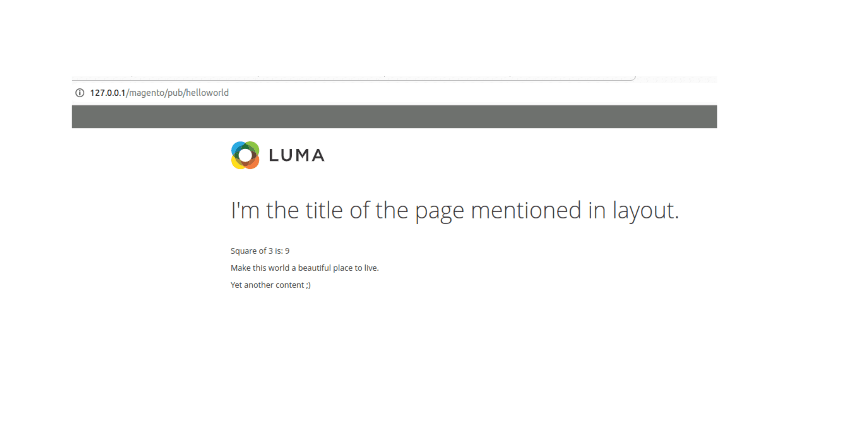Click the word "mentioned" in the heading
868x434 pixels.
click(526, 210)
